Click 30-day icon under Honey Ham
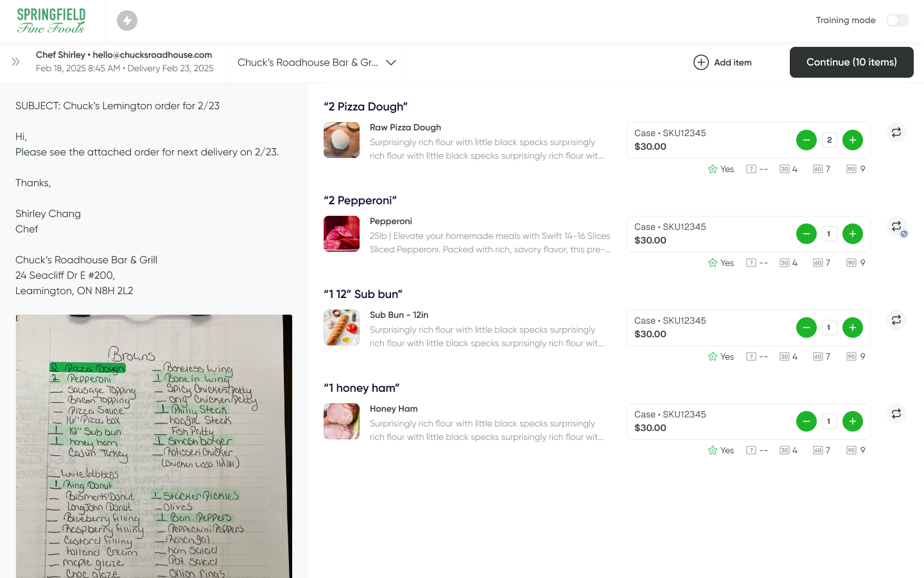 click(784, 450)
